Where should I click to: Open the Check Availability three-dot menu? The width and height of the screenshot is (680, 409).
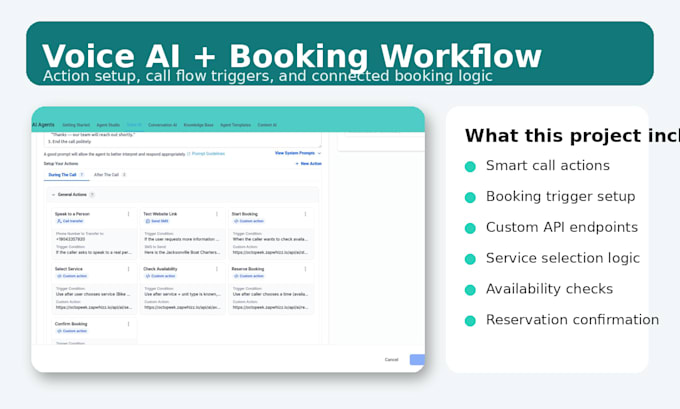pyautogui.click(x=217, y=269)
